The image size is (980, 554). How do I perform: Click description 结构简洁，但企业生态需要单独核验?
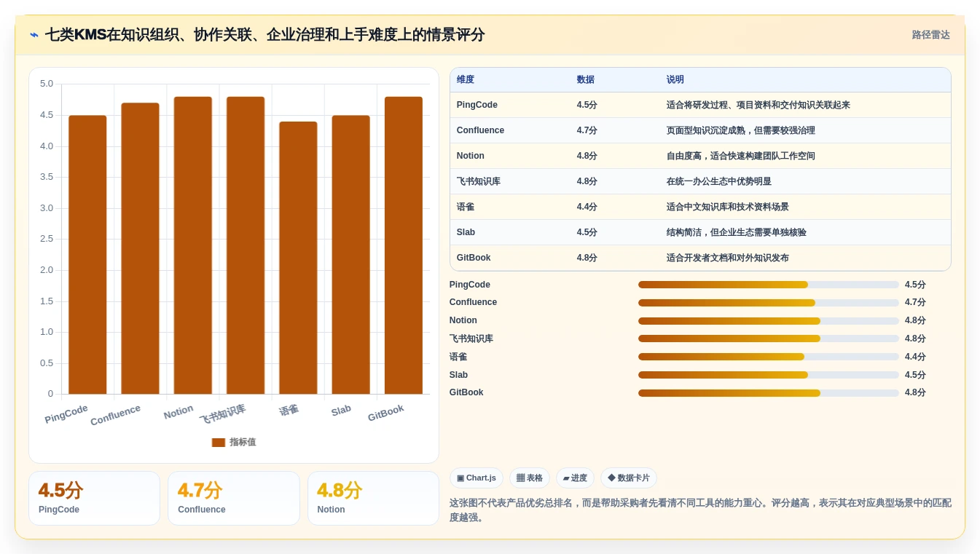[x=737, y=232]
